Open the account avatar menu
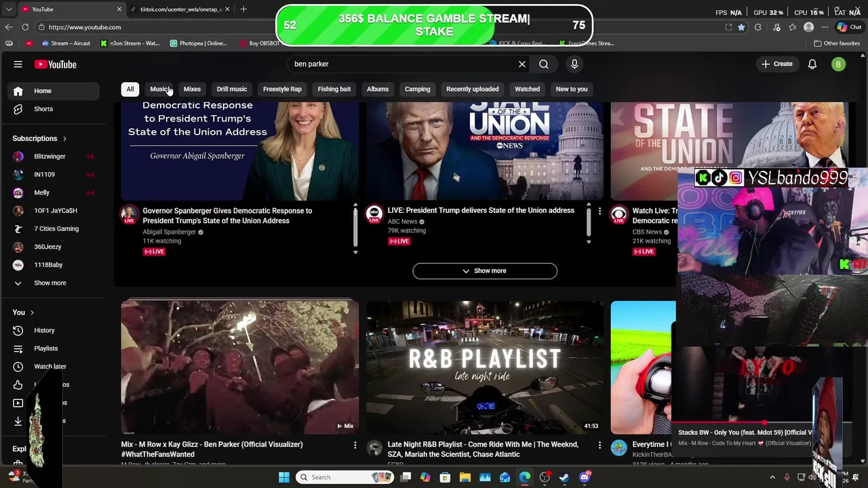868x488 pixels. click(x=838, y=64)
